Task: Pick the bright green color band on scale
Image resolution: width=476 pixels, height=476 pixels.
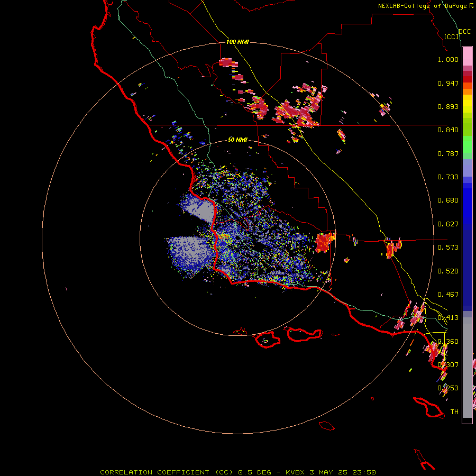Action: pos(467,144)
